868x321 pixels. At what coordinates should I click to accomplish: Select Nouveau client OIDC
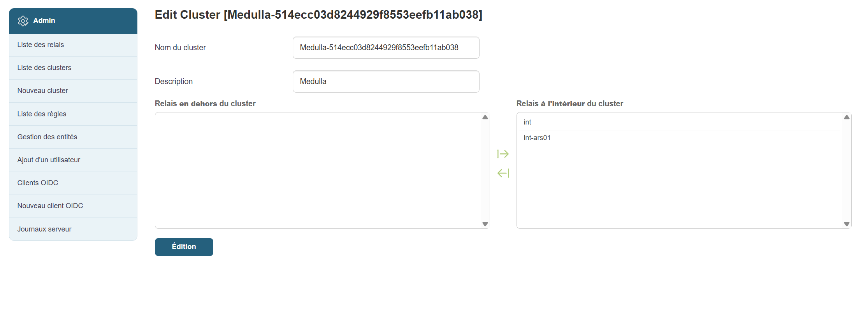click(50, 206)
